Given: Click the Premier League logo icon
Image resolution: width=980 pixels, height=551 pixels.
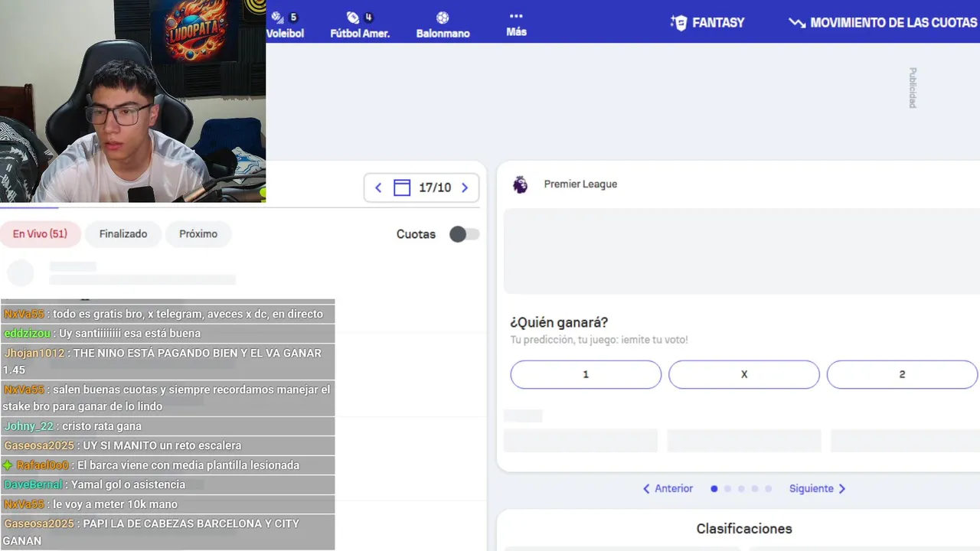Looking at the screenshot, I should coord(521,184).
